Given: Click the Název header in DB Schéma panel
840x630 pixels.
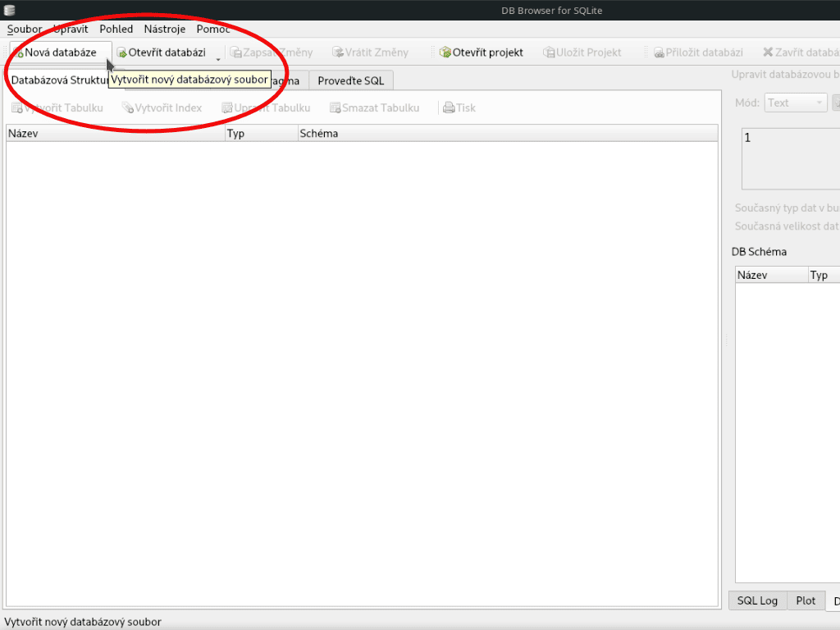Looking at the screenshot, I should coord(771,275).
